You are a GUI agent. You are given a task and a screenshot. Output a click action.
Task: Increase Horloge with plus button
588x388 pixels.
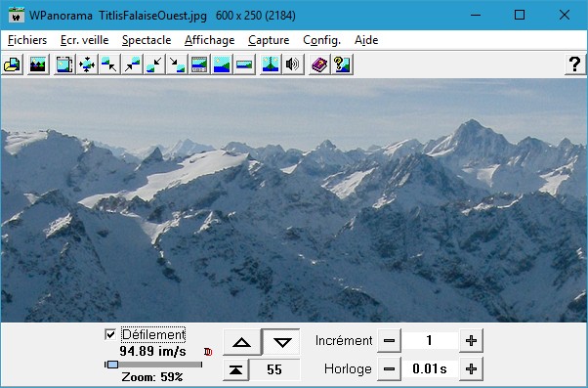[471, 368]
